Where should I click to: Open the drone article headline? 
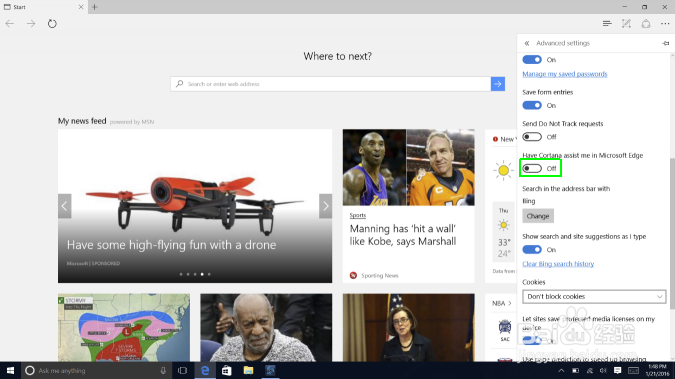click(171, 245)
